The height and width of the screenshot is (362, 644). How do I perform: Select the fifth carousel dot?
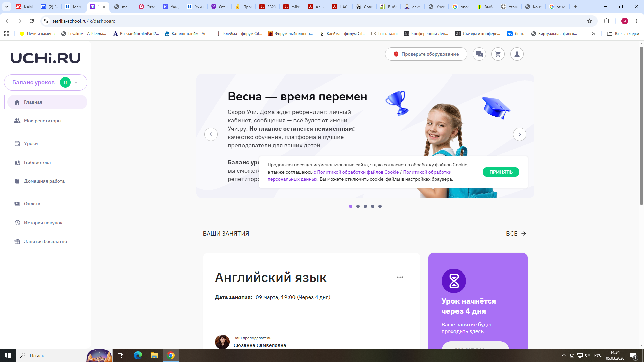tap(380, 206)
